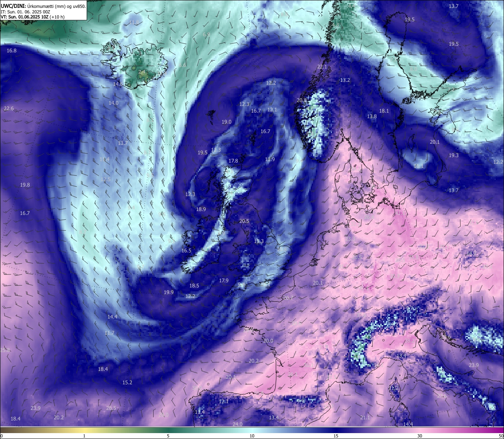Image resolution: width=504 pixels, height=439 pixels.
Task: Click the color scale label 15
Action: pyautogui.click(x=336, y=436)
